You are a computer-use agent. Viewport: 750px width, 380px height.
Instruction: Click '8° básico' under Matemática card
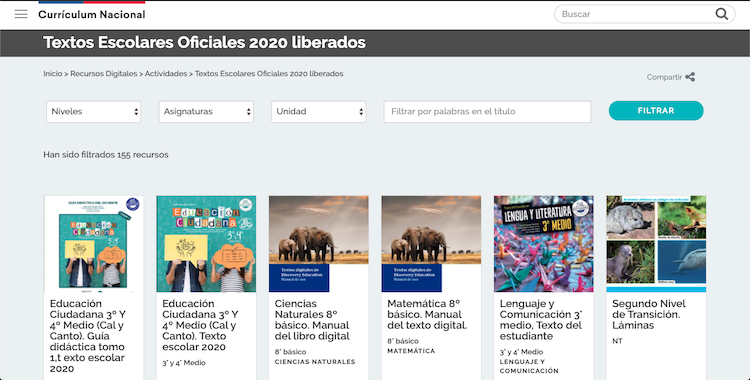tap(403, 341)
